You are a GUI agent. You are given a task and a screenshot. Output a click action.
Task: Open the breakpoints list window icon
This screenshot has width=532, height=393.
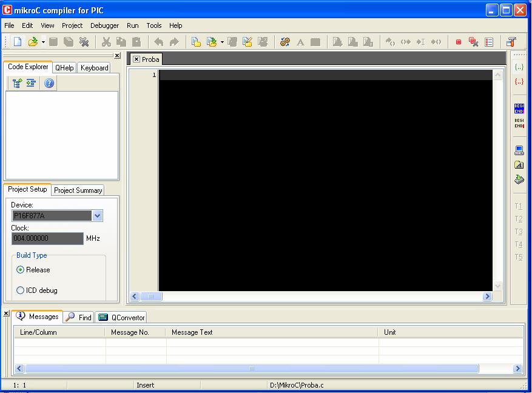coord(489,42)
